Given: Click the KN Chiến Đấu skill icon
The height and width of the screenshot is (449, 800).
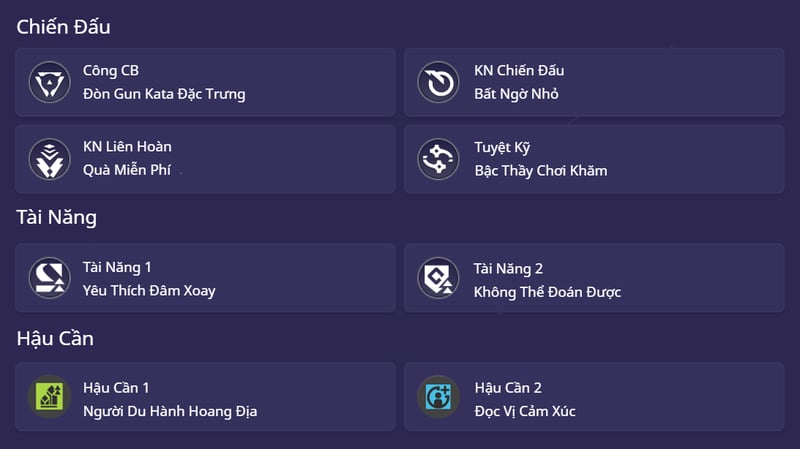Looking at the screenshot, I should (x=437, y=81).
